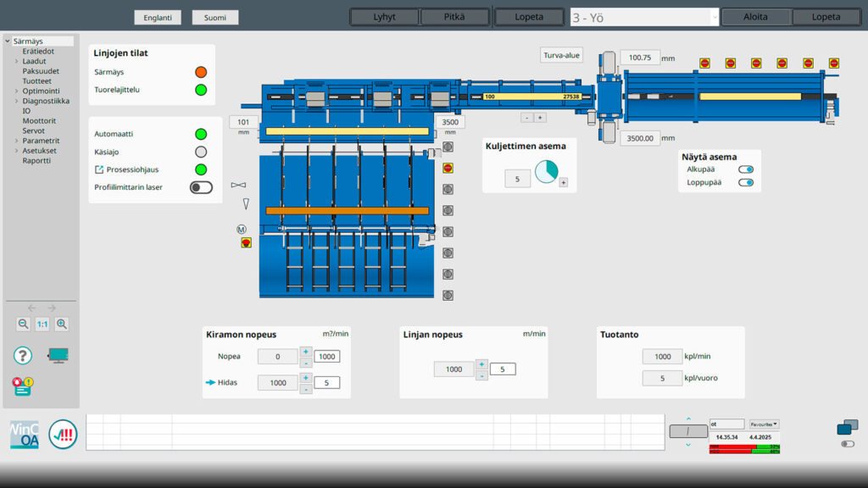The image size is (868, 488).
Task: Toggle the Loppupää position switch
Action: [746, 182]
